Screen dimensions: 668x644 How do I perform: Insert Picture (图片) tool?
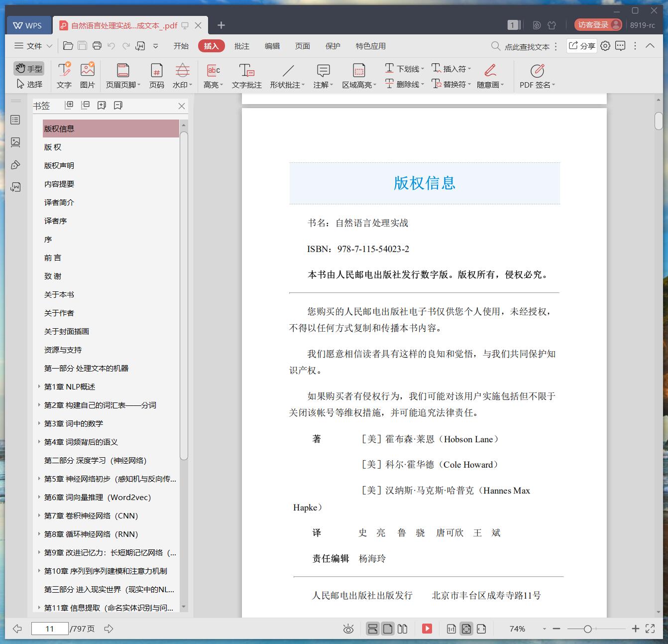(x=88, y=76)
